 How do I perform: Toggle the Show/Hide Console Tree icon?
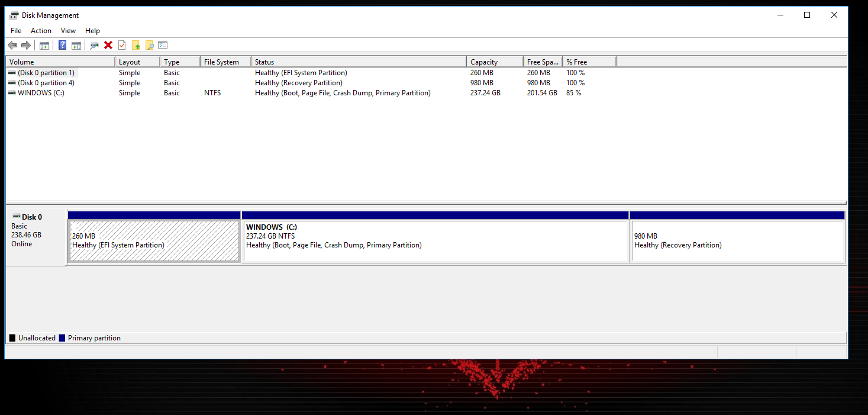click(x=44, y=45)
